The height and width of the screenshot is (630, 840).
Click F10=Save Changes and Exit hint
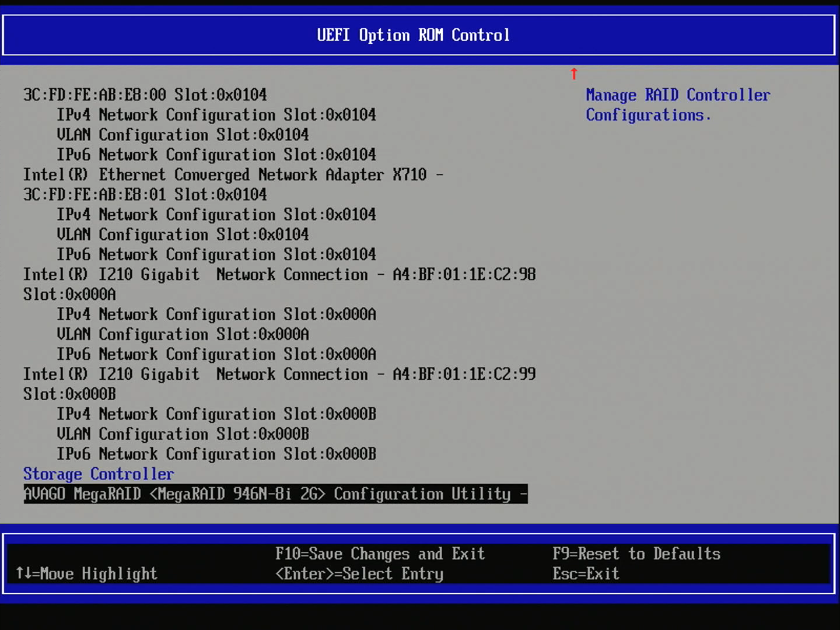[x=380, y=554]
